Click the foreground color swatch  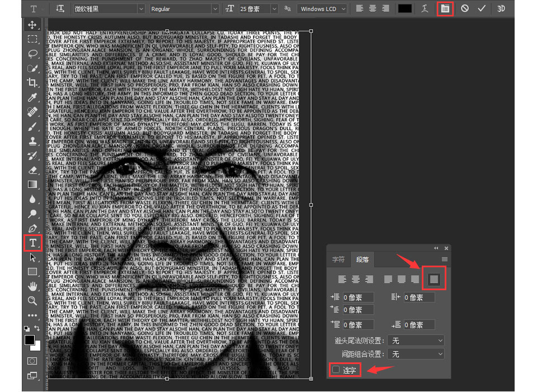click(x=30, y=340)
